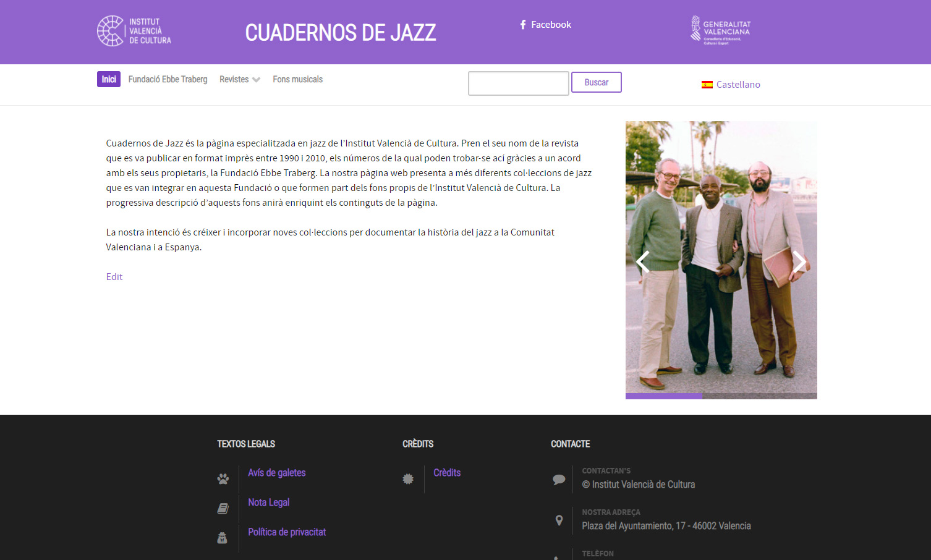931x560 pixels.
Task: Open the Nota Legal link
Action: coord(269,503)
